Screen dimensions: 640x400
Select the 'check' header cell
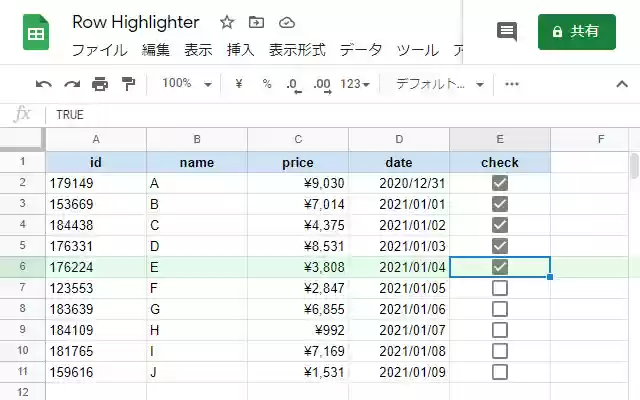[x=500, y=162]
